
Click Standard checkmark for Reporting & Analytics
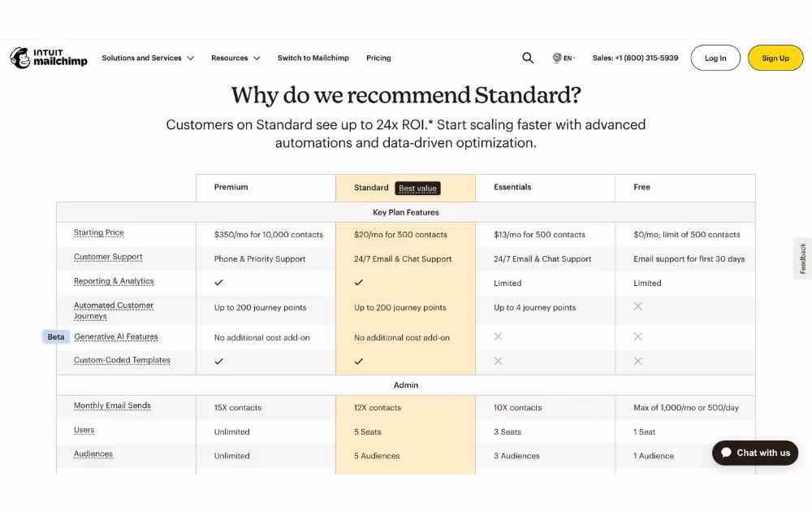tap(359, 283)
